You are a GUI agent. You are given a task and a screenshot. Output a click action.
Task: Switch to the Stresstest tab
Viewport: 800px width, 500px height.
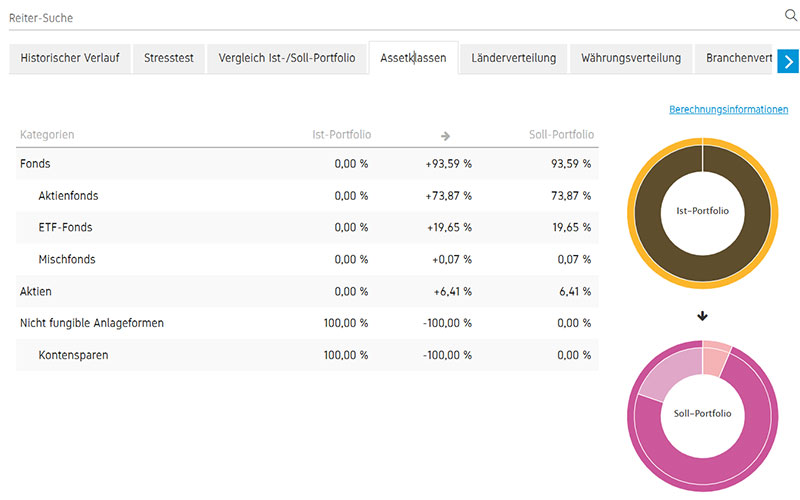coord(169,58)
